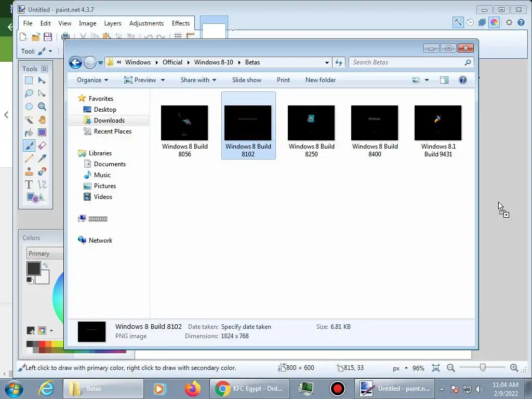
Task: Open the View menu in paint.net
Action: (65, 23)
